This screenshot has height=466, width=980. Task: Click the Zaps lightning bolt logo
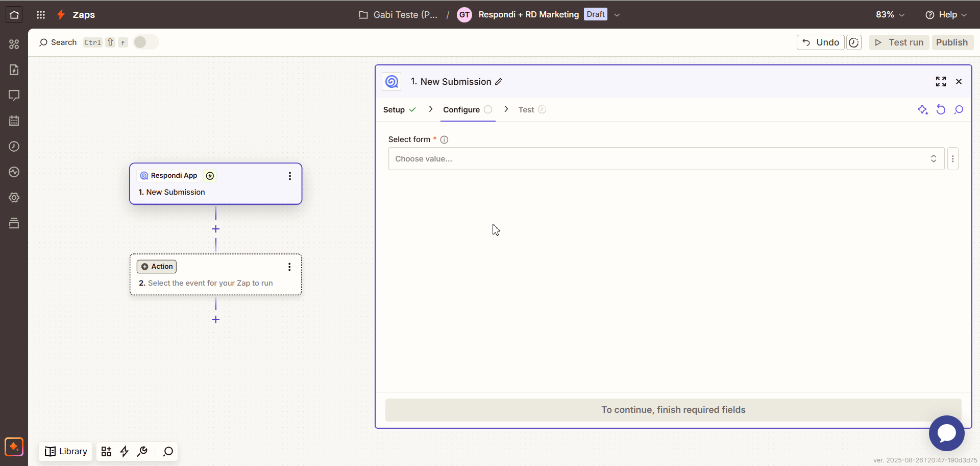(x=61, y=15)
